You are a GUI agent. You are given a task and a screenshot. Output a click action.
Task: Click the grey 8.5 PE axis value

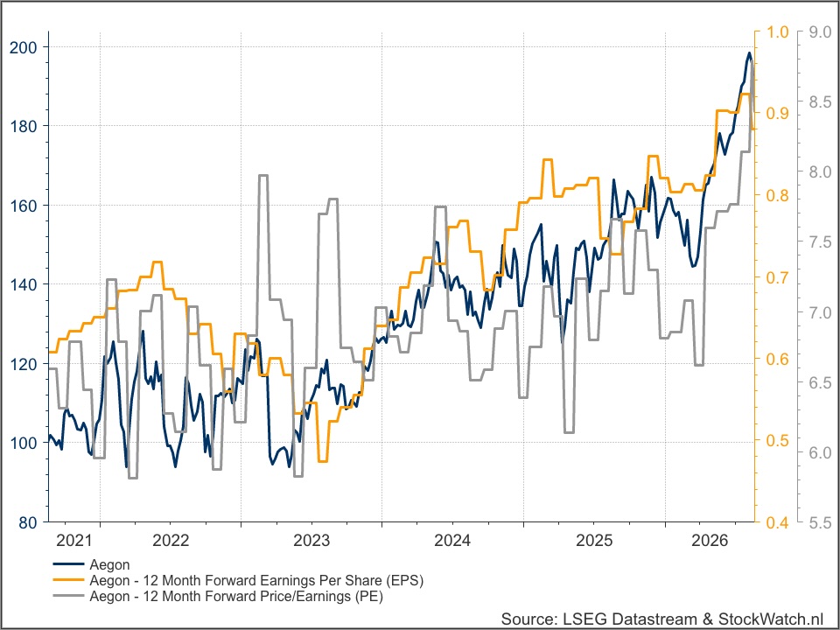click(820, 101)
